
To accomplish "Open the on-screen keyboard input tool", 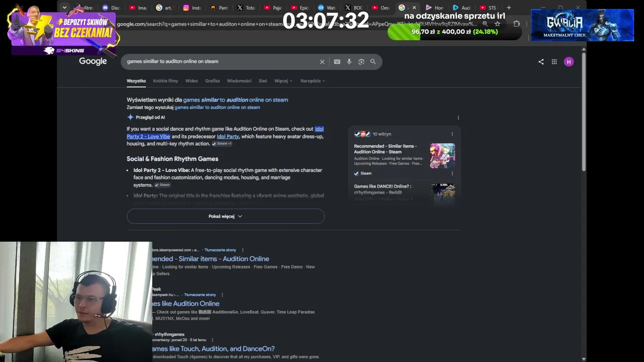I will coord(337,61).
